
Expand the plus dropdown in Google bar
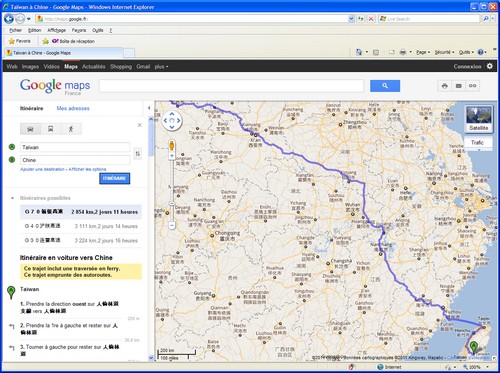tap(161, 66)
